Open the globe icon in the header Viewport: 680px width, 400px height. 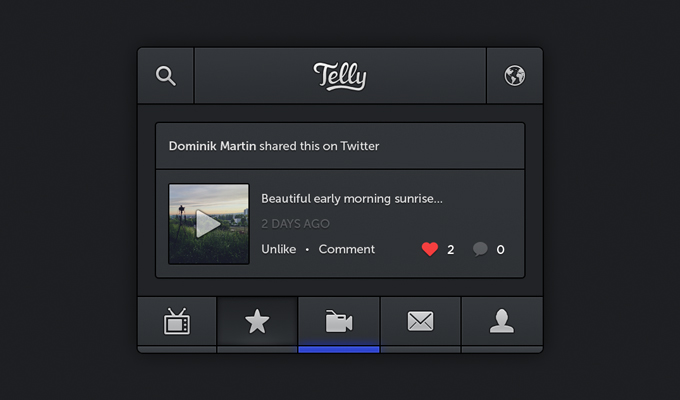515,76
